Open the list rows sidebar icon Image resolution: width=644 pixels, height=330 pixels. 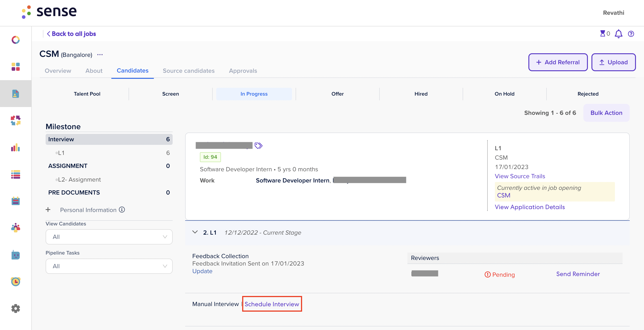click(15, 174)
